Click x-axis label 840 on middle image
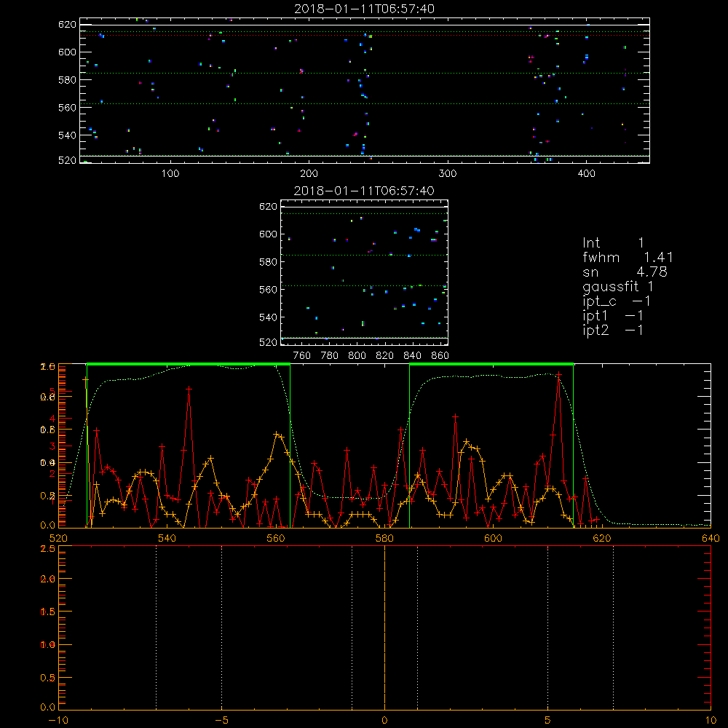 click(412, 356)
